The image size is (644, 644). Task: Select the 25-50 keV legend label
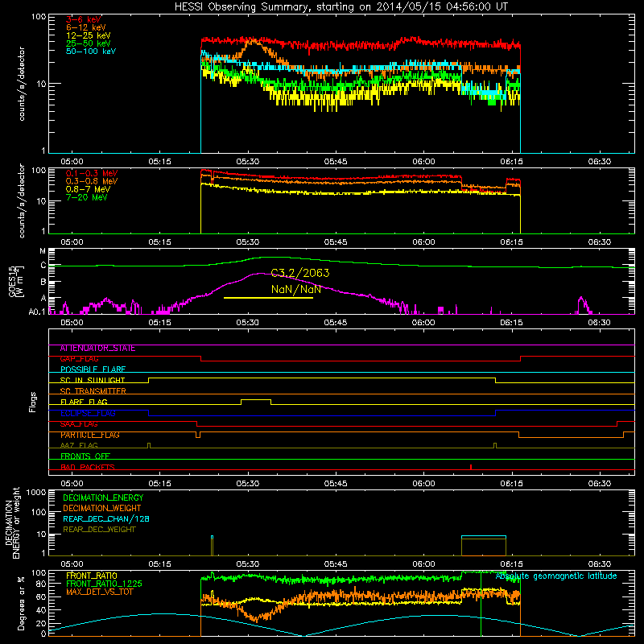(x=89, y=43)
